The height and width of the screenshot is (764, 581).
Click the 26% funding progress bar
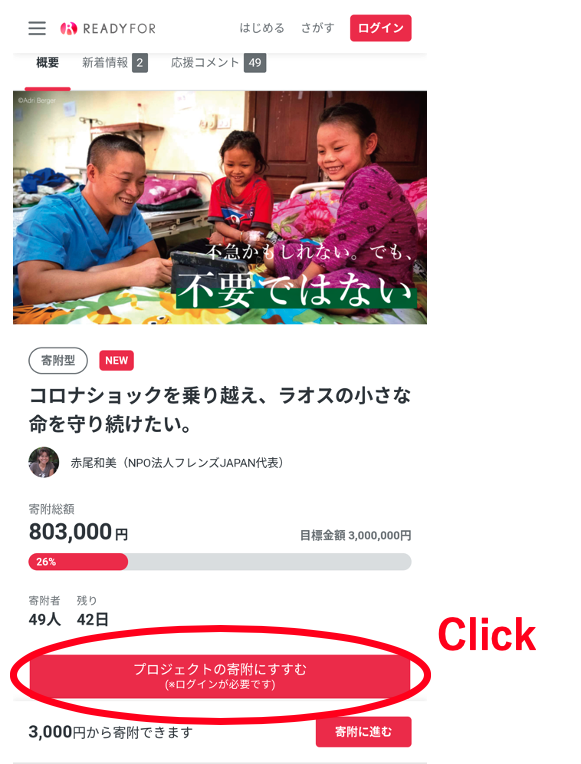pos(220,561)
